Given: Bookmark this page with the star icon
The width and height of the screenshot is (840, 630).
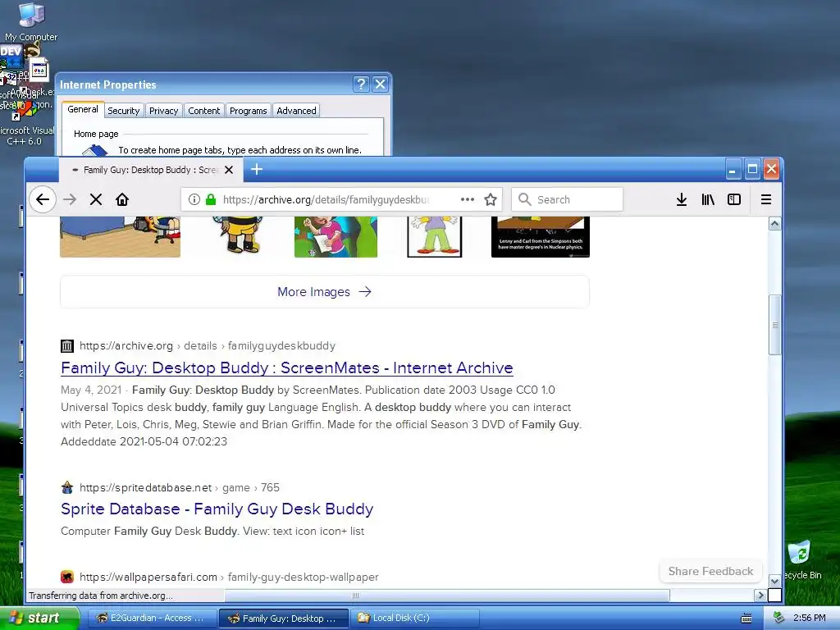Looking at the screenshot, I should click(491, 200).
